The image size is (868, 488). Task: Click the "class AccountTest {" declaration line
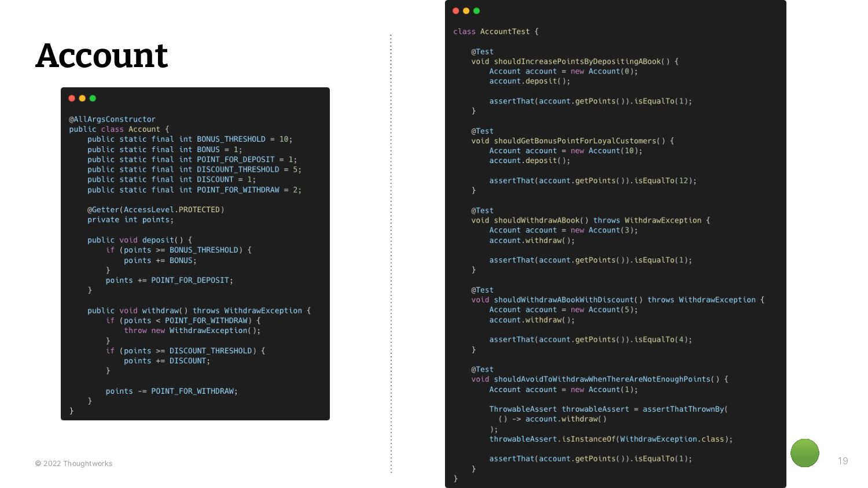[496, 32]
